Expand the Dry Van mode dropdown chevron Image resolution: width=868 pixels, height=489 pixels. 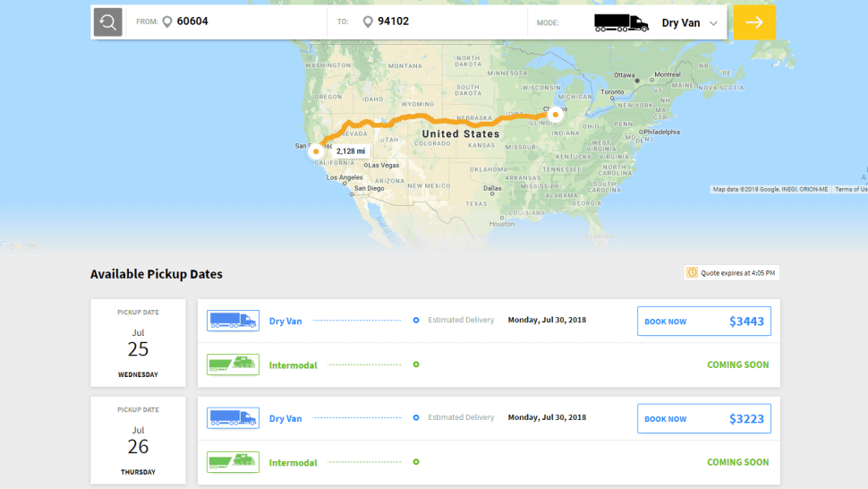pyautogui.click(x=713, y=23)
